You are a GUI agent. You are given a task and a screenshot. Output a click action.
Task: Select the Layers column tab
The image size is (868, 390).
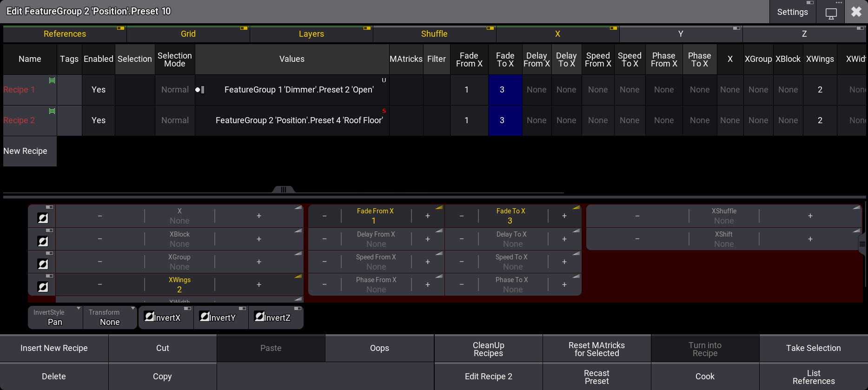click(x=311, y=34)
